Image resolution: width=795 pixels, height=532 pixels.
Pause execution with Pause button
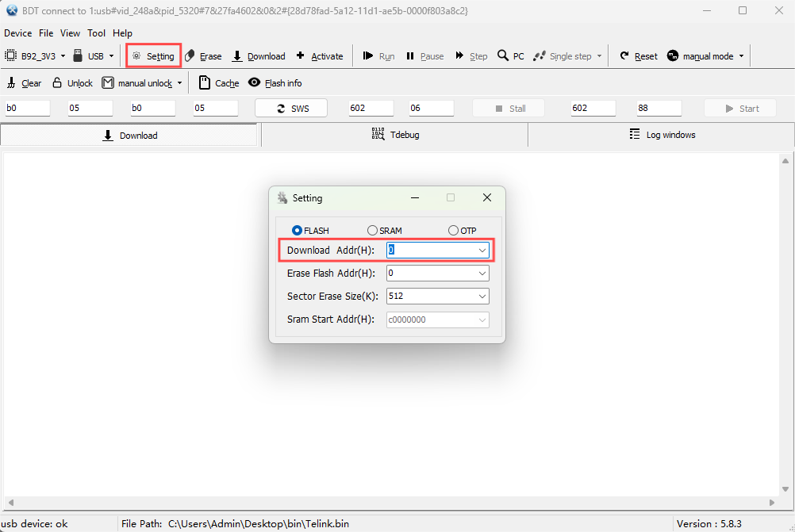tap(425, 55)
